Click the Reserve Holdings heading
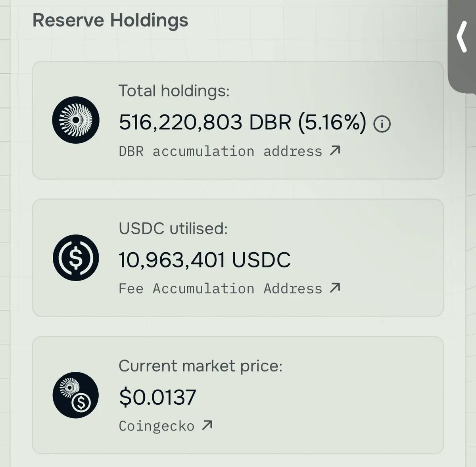 pos(110,20)
